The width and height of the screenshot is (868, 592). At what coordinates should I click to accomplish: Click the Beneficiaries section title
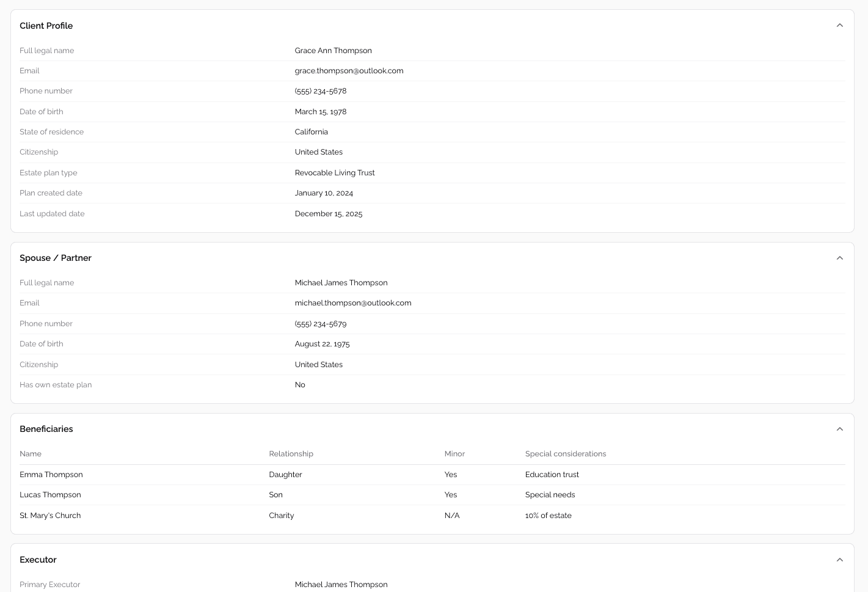46,429
